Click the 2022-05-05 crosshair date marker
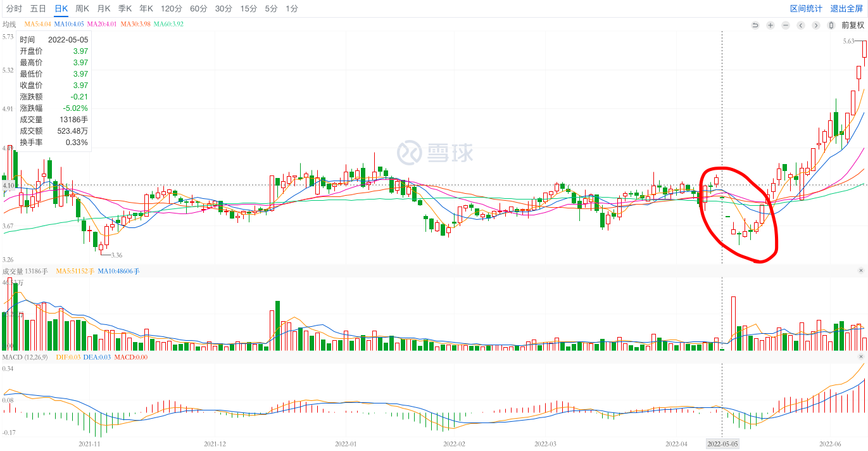The height and width of the screenshot is (451, 868). coord(722,444)
